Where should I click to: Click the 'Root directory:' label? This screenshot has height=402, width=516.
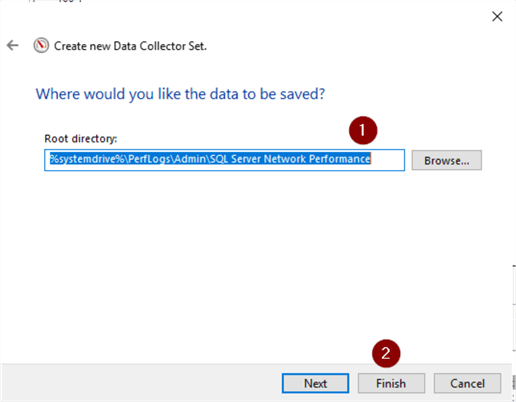click(81, 138)
